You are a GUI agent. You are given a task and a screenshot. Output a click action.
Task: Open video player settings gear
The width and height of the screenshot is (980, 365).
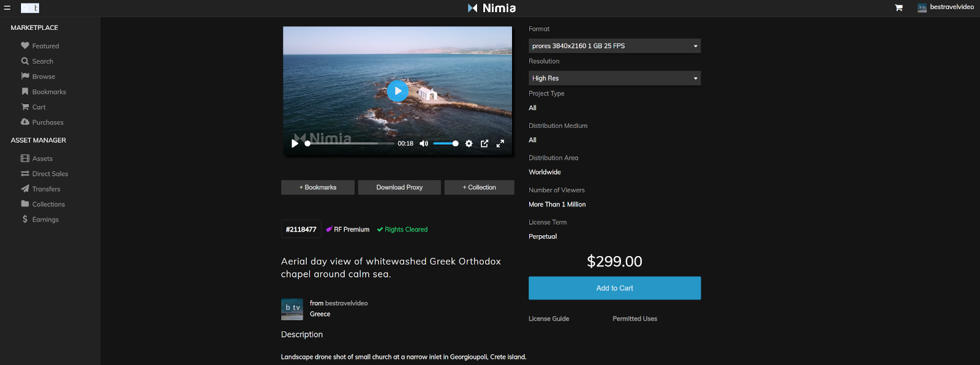(x=469, y=143)
